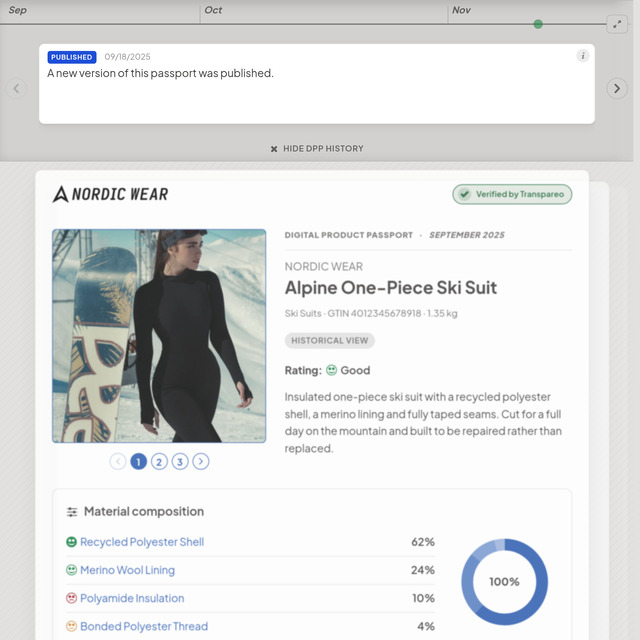
Task: Click the 100% composition donut chart
Action: click(504, 582)
